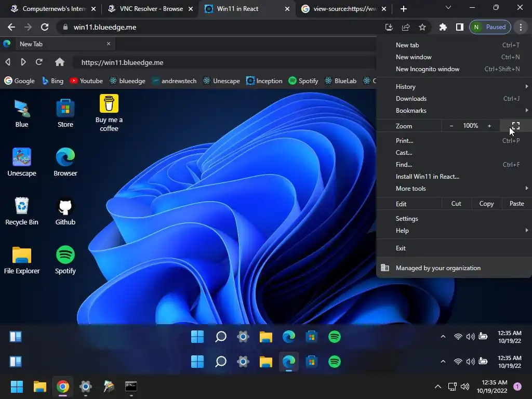Click the inner browser home icon
Image resolution: width=532 pixels, height=399 pixels.
[60, 62]
